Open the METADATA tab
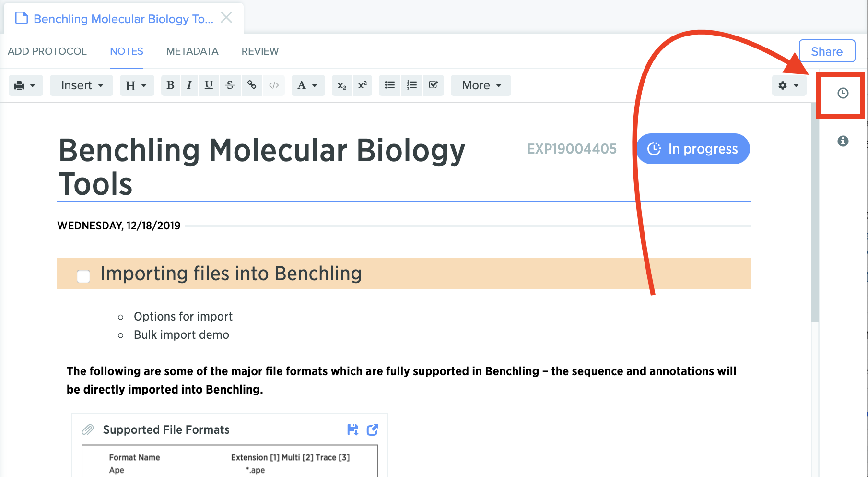This screenshot has height=477, width=868. pyautogui.click(x=192, y=51)
